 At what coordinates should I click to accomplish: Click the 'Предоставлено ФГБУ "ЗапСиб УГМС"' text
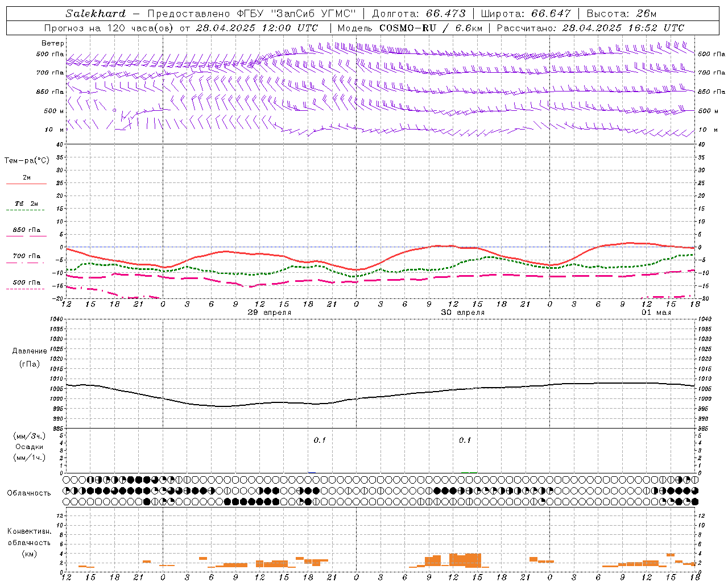pos(251,14)
